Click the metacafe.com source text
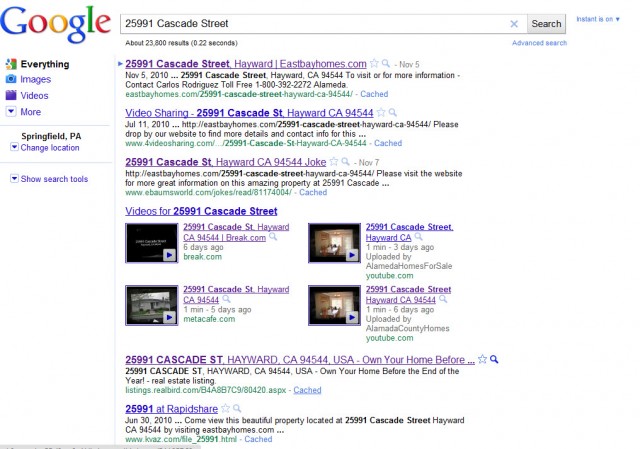This screenshot has width=640, height=449. tap(209, 319)
